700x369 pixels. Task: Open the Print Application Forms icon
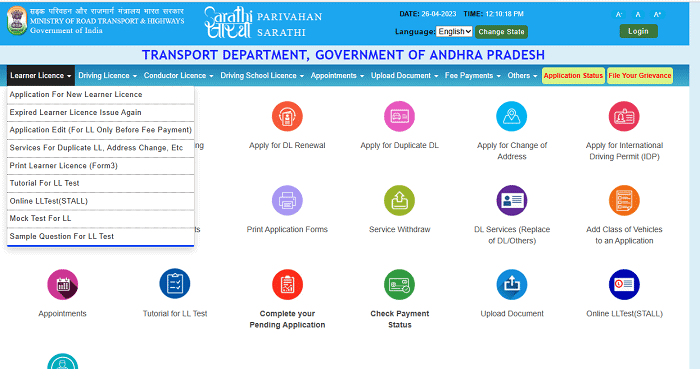287,200
